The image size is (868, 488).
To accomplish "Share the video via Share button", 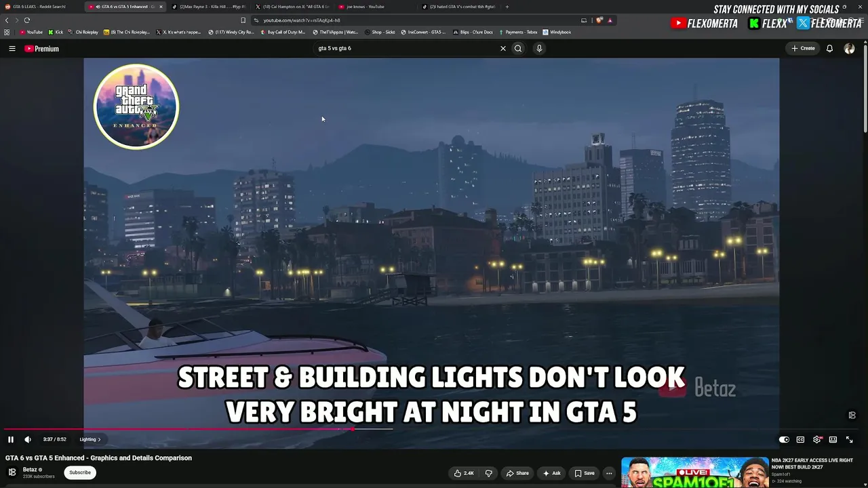I will click(517, 473).
